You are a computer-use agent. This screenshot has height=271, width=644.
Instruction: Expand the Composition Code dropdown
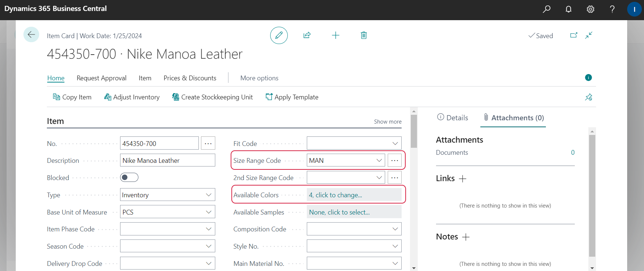[395, 229]
